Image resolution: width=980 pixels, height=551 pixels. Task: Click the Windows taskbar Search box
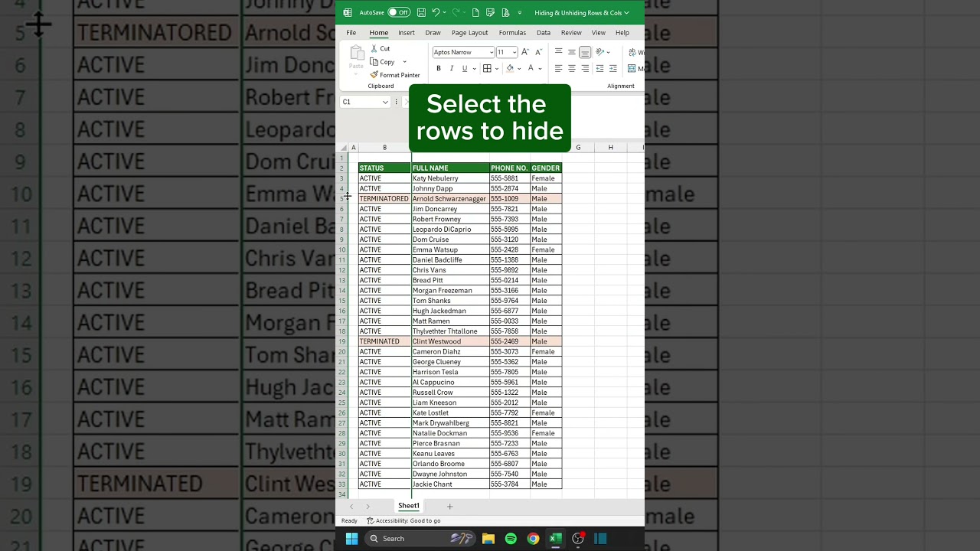(420, 539)
